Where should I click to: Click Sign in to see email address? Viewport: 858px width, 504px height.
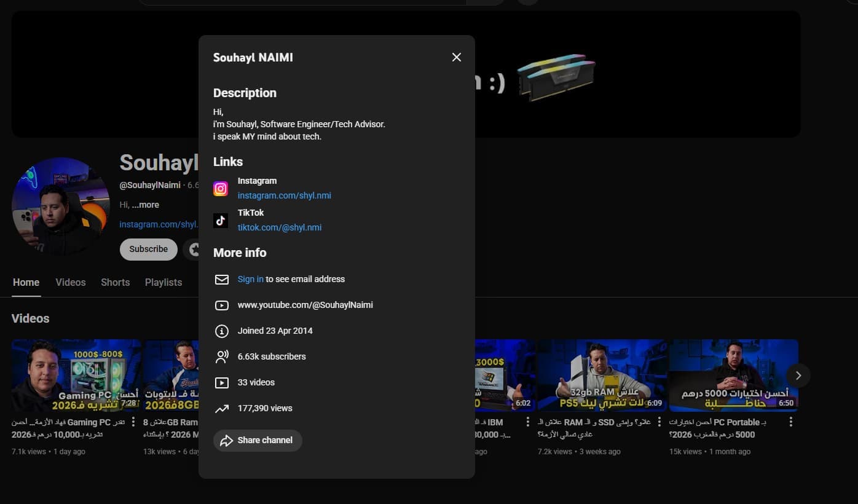[250, 279]
